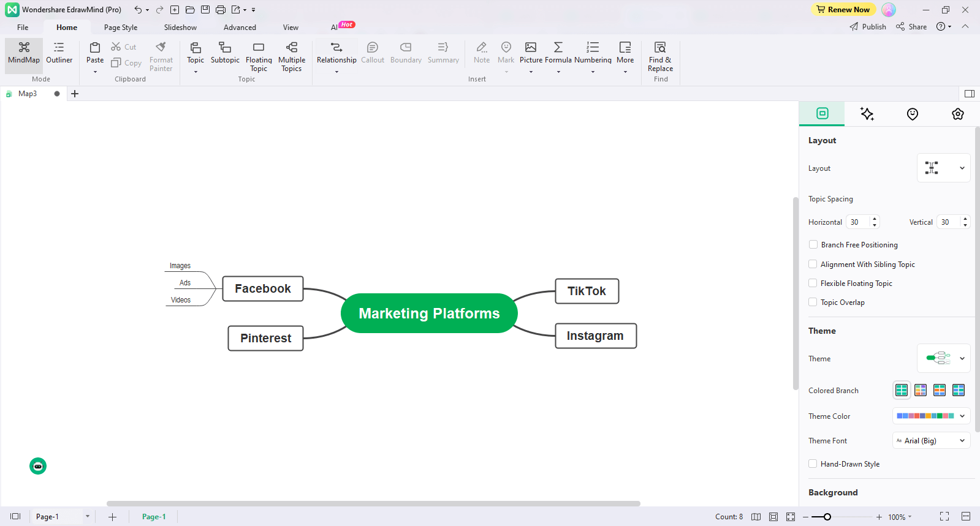Add a Relationship line
Screen dimensions: 980x526
(x=336, y=52)
